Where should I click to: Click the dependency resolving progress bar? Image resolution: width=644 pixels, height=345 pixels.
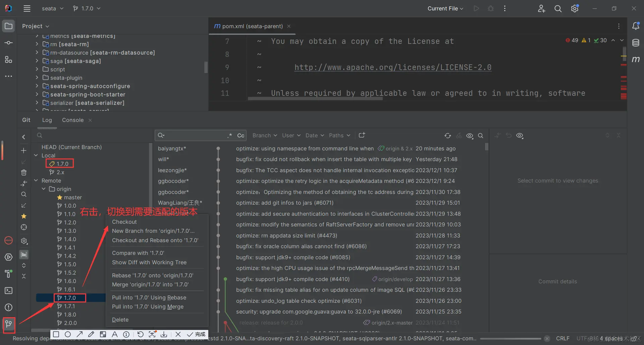510,339
